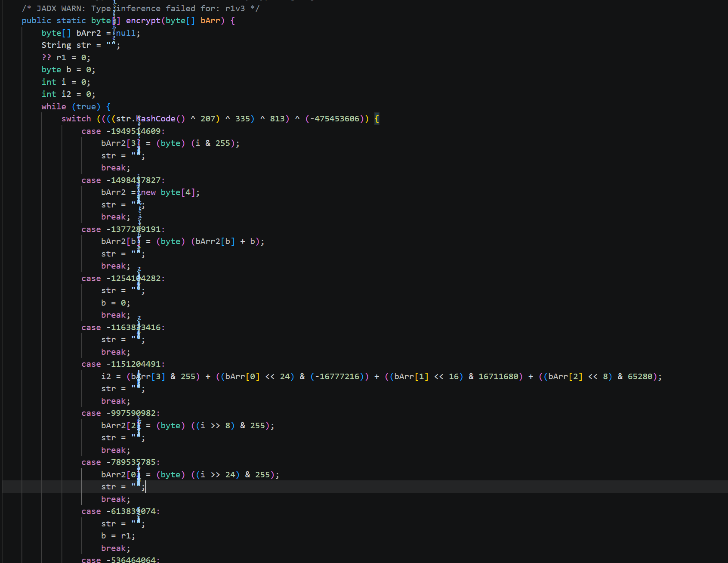728x563 pixels.
Task: Click the 'byte b = 0;' declaration
Action: (x=68, y=70)
